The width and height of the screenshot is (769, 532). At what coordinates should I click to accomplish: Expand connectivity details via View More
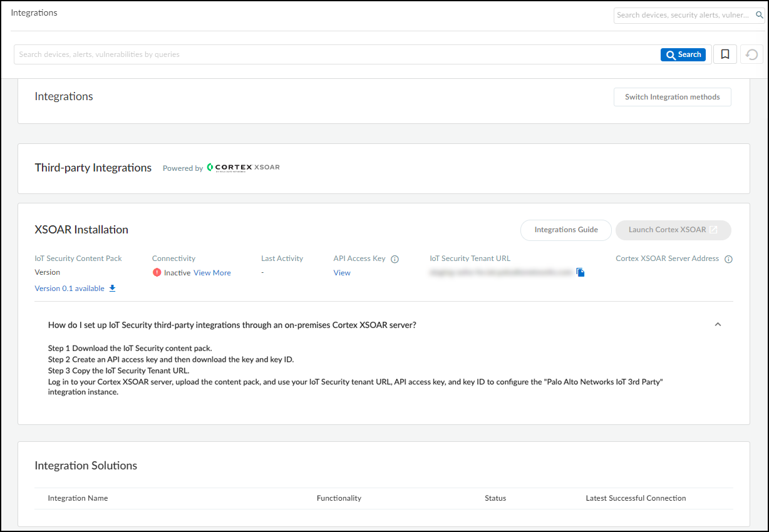point(212,272)
